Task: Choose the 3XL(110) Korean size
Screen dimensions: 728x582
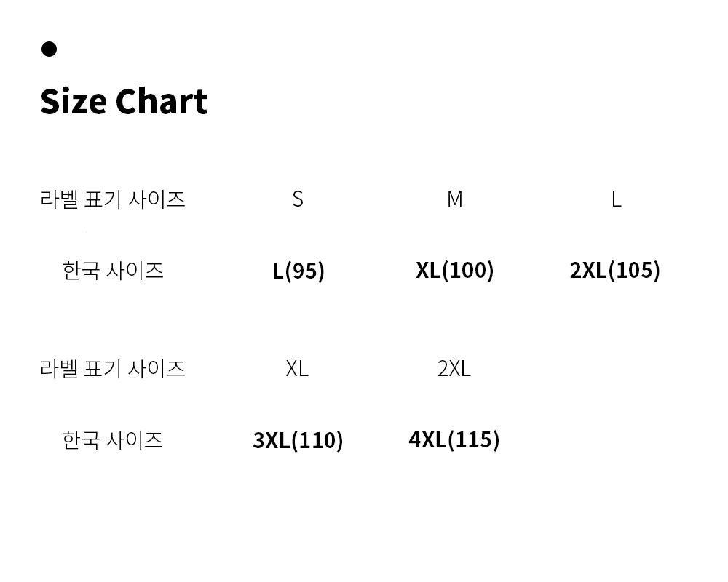Action: tap(298, 440)
